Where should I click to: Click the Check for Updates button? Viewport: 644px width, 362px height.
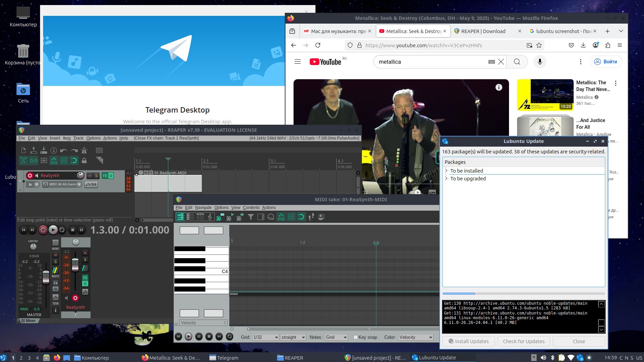[x=523, y=341]
